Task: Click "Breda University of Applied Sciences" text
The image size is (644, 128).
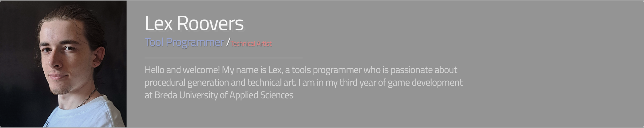Action: click(224, 95)
